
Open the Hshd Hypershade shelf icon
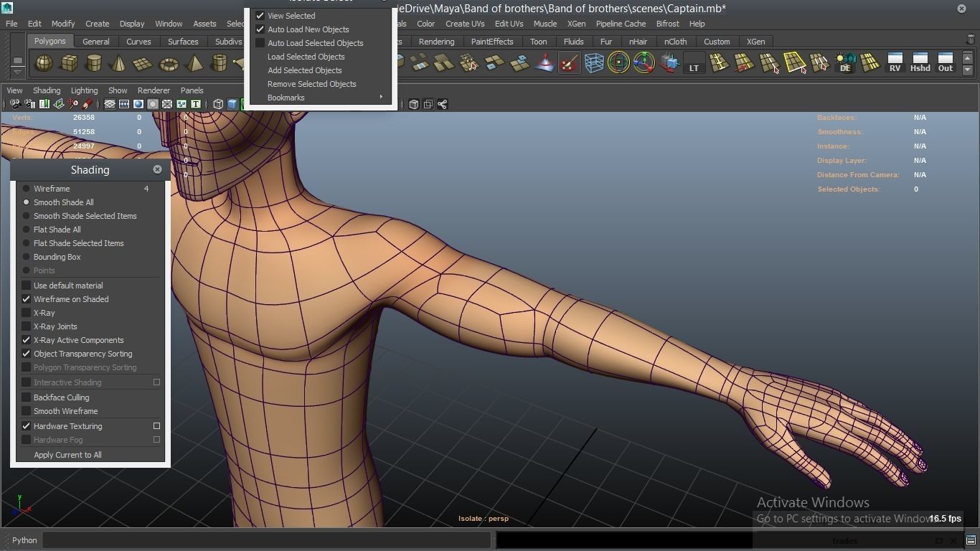click(x=920, y=64)
